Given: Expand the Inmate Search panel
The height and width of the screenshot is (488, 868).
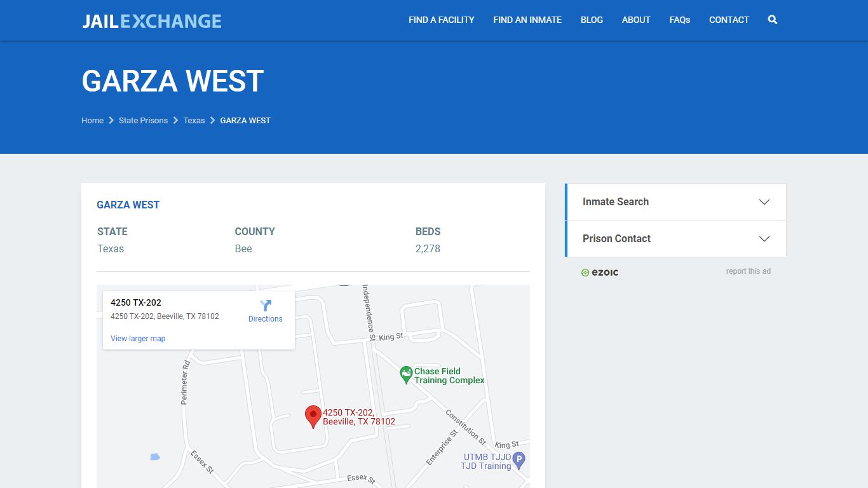Looking at the screenshot, I should click(675, 202).
